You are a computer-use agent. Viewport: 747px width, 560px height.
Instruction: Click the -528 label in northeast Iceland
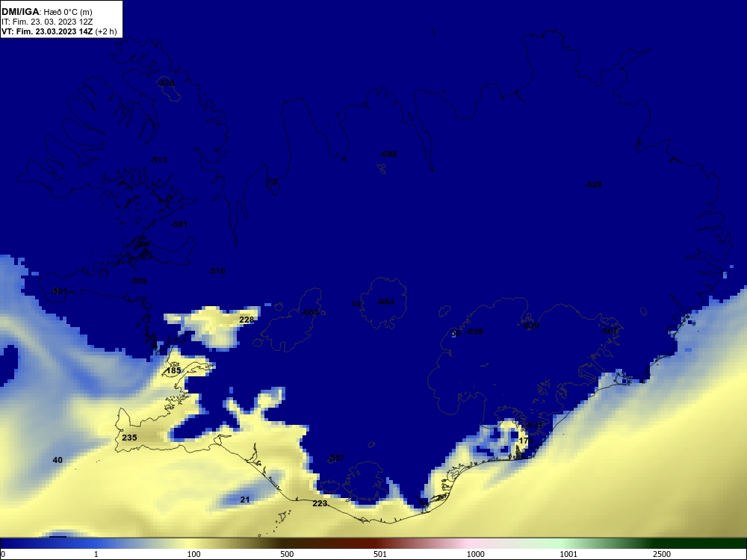coord(593,184)
